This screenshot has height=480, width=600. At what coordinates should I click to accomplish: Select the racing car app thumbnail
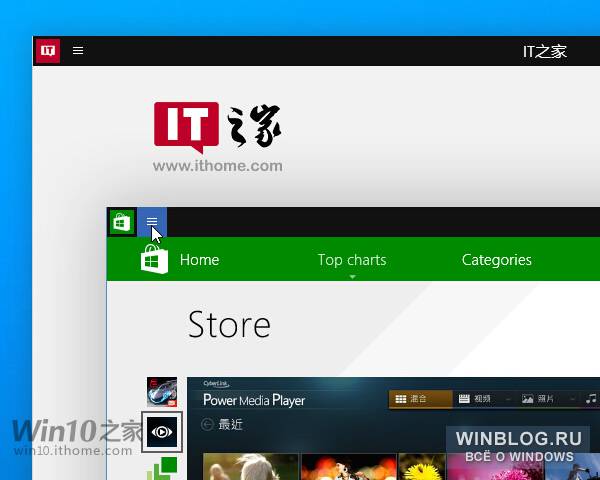coord(162,392)
